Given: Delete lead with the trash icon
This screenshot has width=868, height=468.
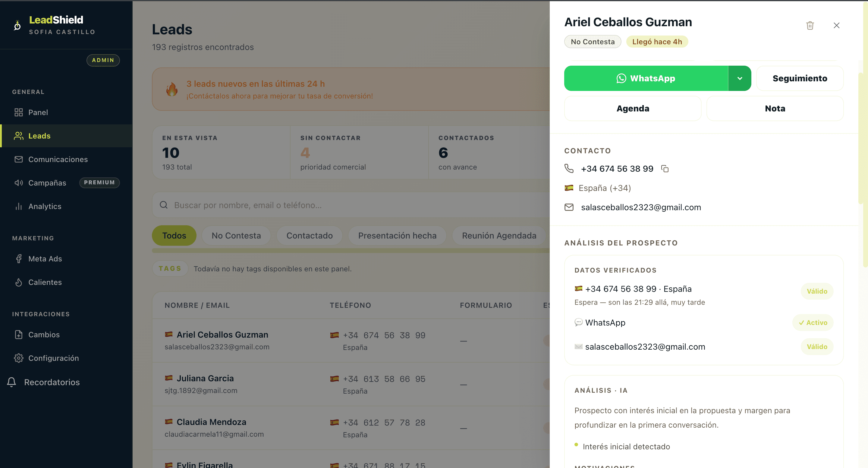Looking at the screenshot, I should click(x=810, y=25).
